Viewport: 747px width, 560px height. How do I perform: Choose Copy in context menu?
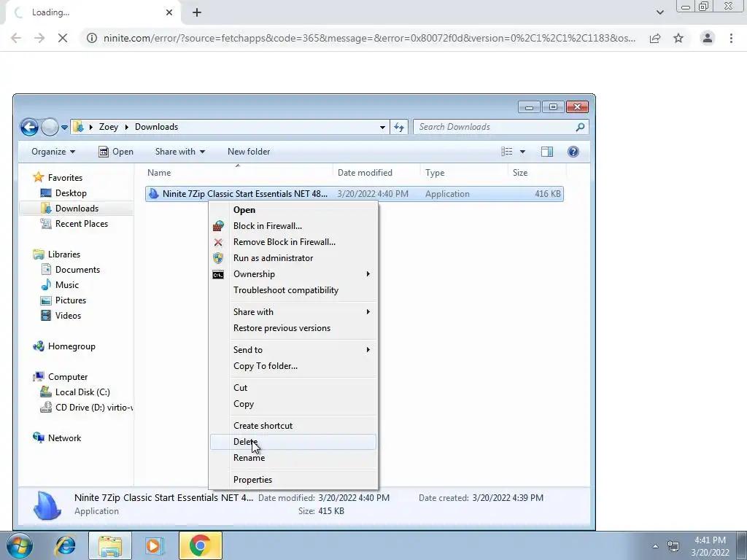coord(293,404)
